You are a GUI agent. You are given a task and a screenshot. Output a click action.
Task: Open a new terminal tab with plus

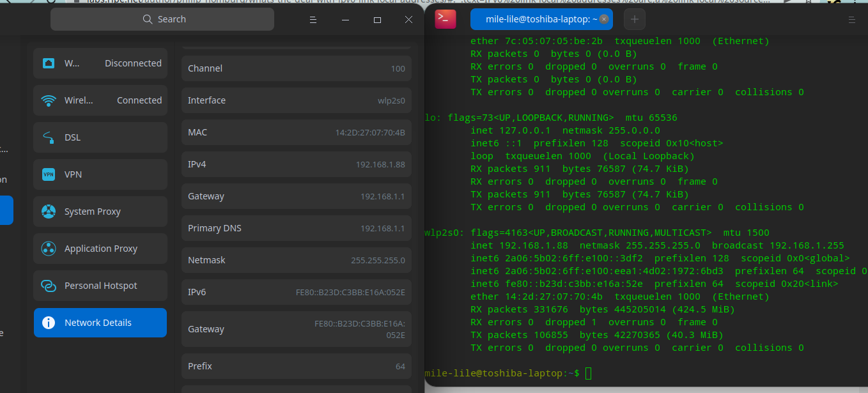pyautogui.click(x=634, y=19)
